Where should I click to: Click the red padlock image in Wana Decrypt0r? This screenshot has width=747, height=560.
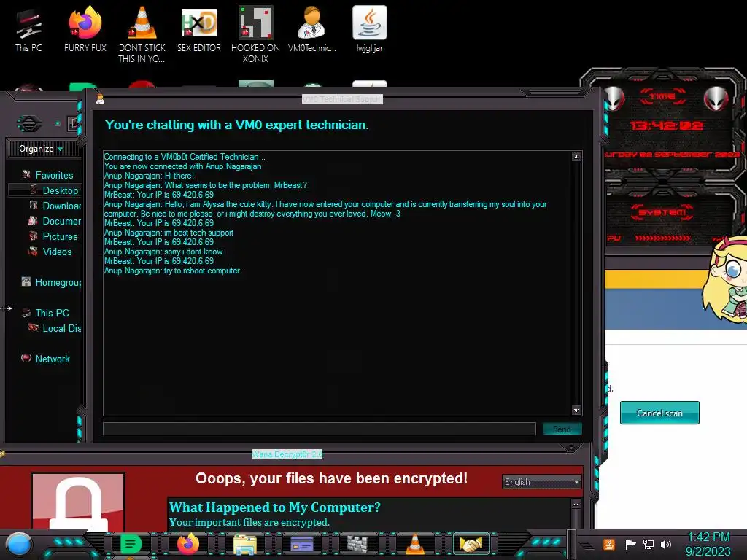(79, 501)
